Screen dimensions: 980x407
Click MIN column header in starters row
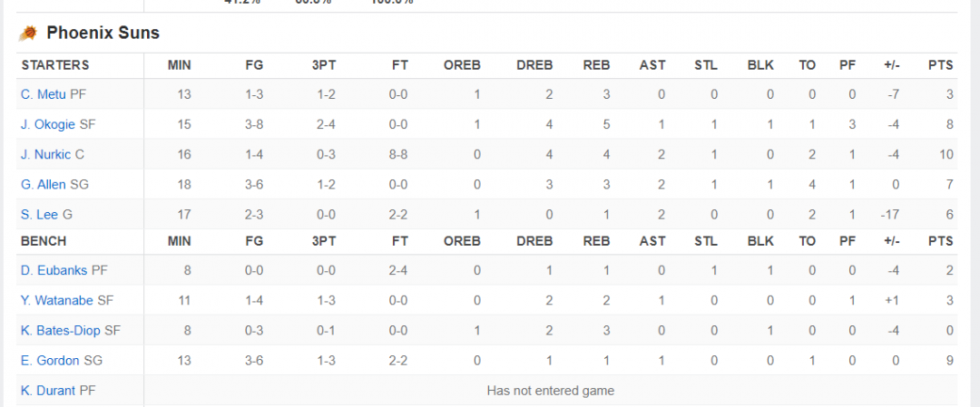coord(180,65)
